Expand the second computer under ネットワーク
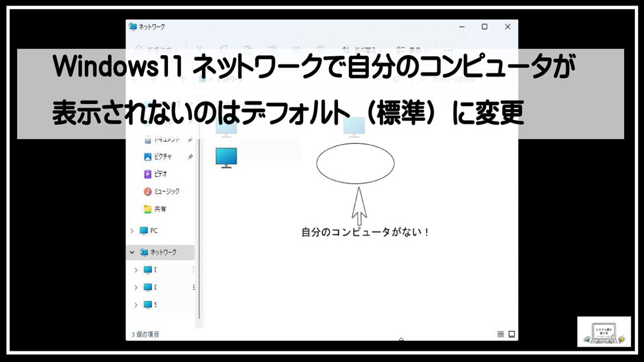Viewport: 644px width, 362px height. [136, 287]
